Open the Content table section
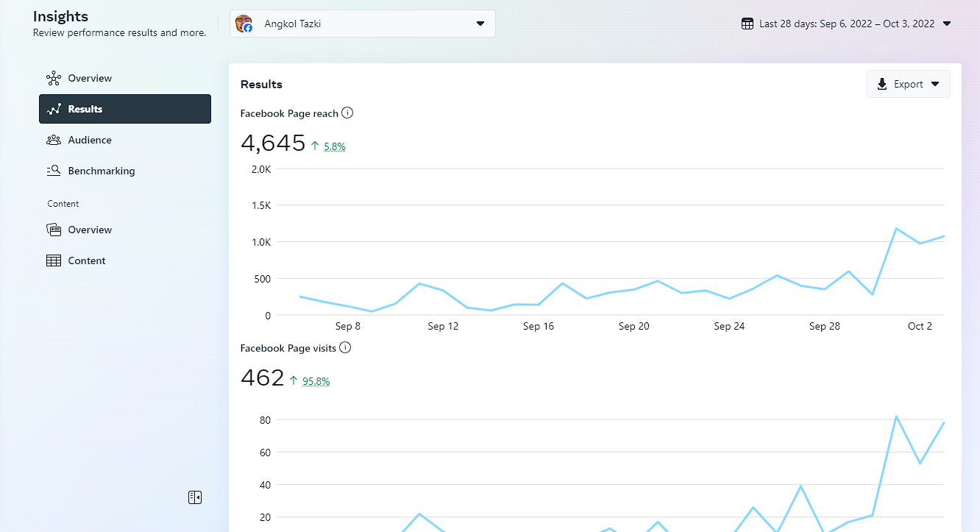980x532 pixels. click(125, 260)
